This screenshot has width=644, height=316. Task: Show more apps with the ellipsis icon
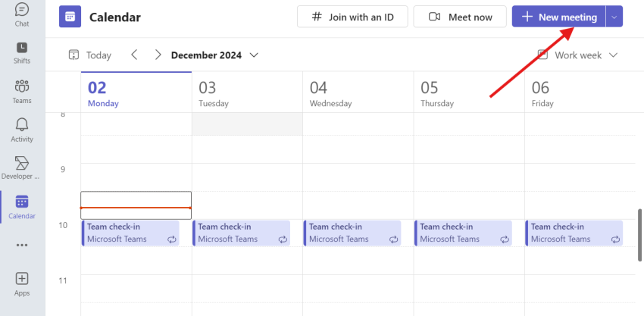[22, 245]
